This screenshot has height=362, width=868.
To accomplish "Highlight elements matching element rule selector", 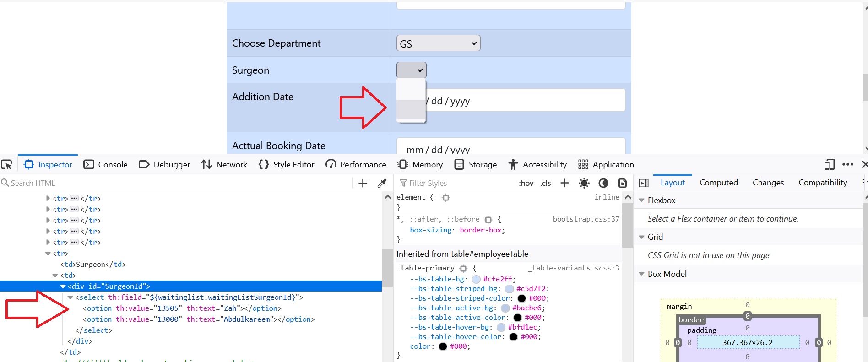I will (x=446, y=198).
